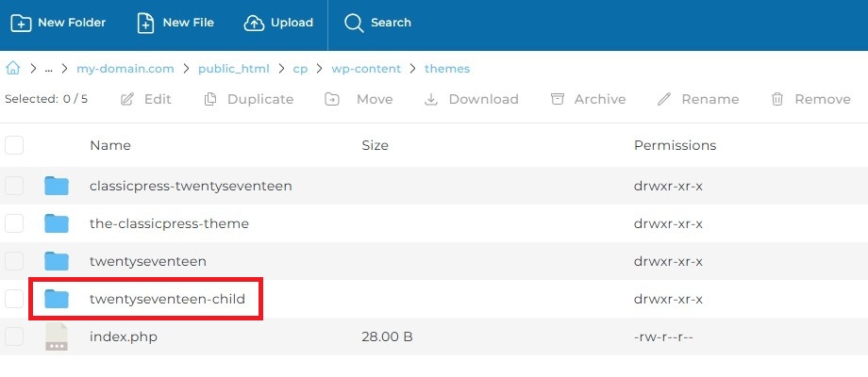Click the New File icon
868x377 pixels.
tap(145, 23)
